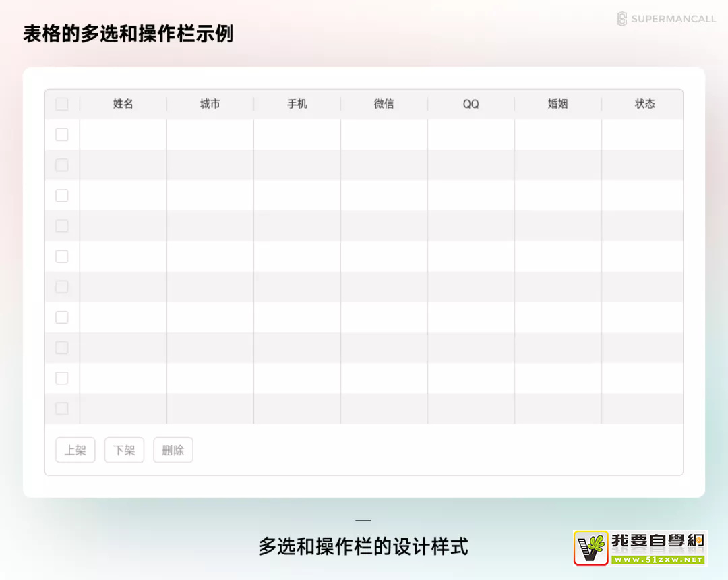Click the 我要自學網 watermark logo
Image resolution: width=728 pixels, height=580 pixels.
(638, 547)
